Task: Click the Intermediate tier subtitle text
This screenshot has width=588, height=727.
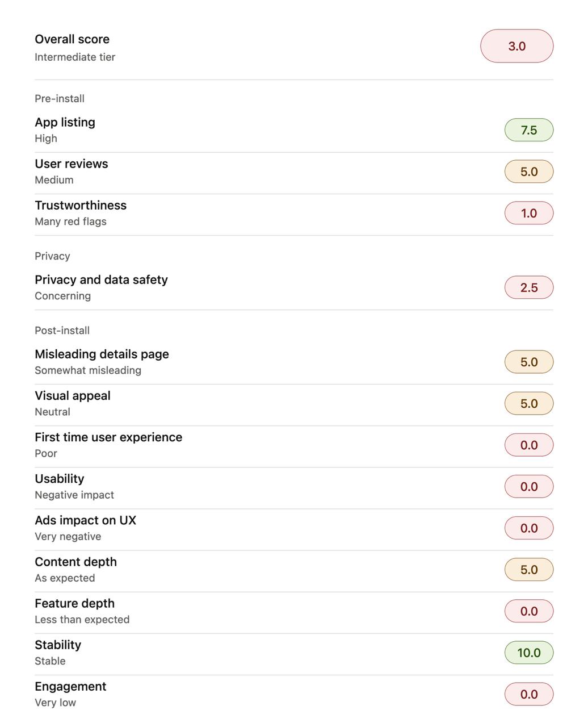Action: click(x=75, y=57)
